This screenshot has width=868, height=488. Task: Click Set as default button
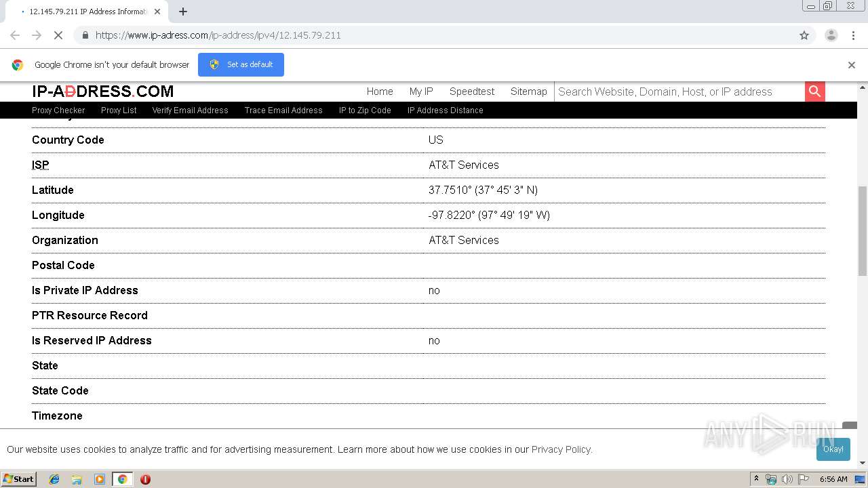click(241, 64)
